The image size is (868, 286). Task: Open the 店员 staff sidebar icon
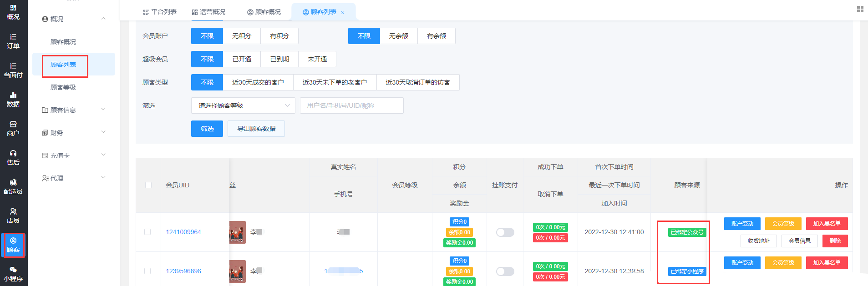pyautogui.click(x=13, y=216)
